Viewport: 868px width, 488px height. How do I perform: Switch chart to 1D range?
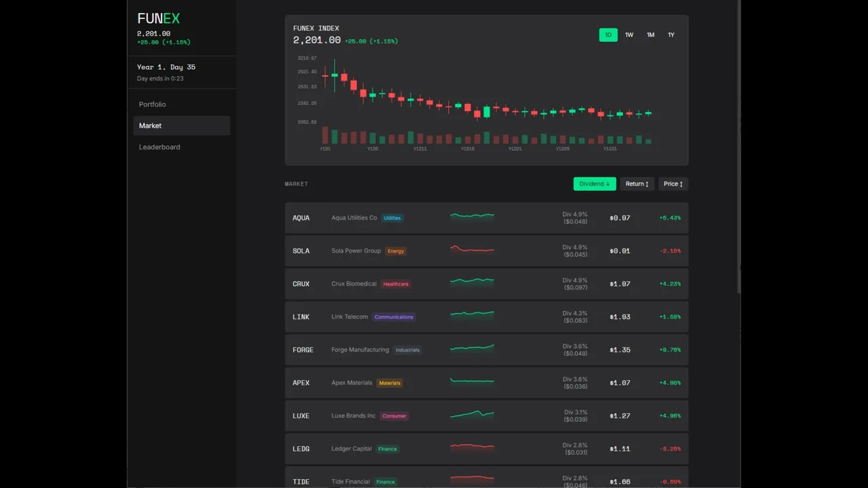pos(608,35)
